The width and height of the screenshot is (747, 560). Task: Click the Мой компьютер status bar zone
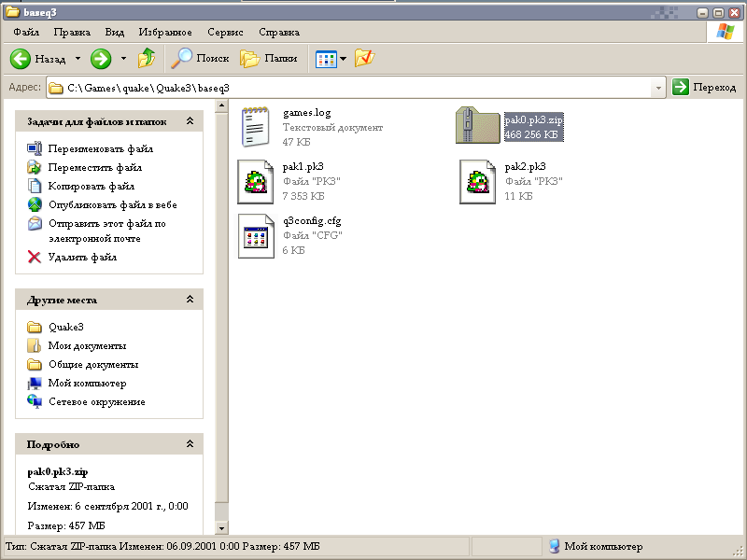[641, 546]
